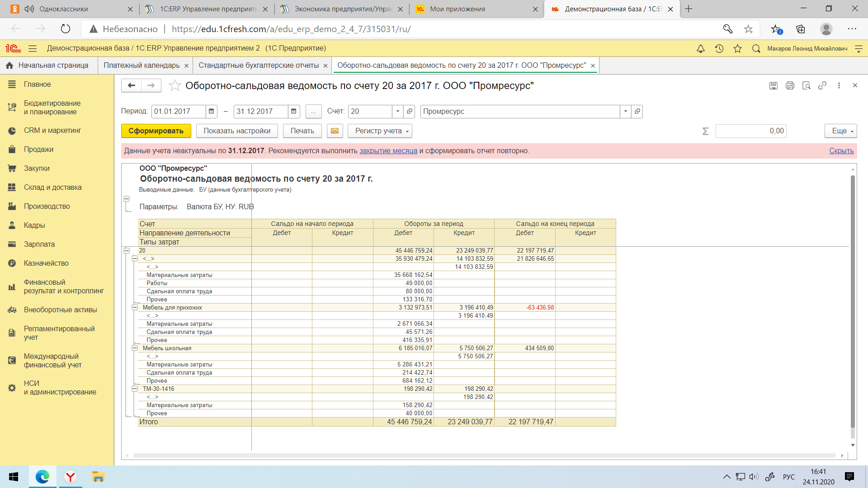Hide warning via Скрыть link
The height and width of the screenshot is (488, 868).
(841, 151)
